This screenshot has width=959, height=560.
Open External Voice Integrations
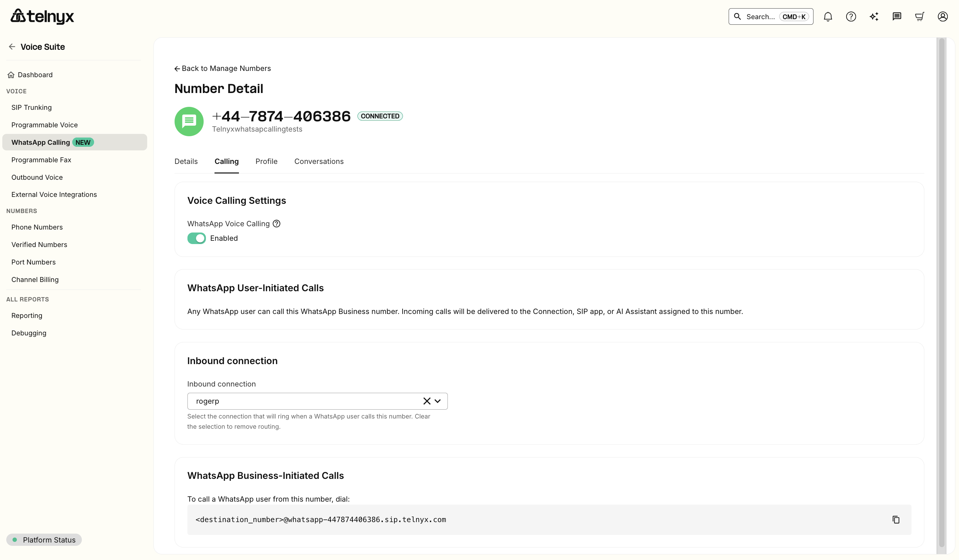54,194
